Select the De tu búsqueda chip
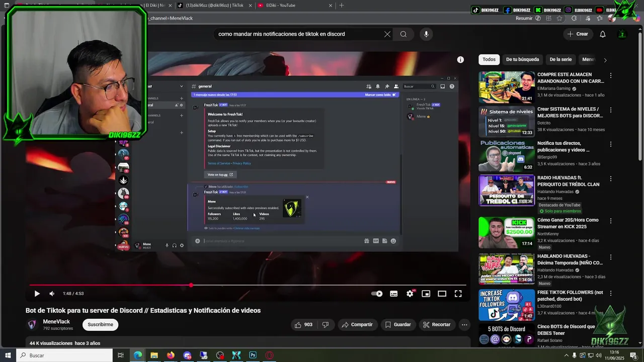Screen dimensions: 644x362 [522, 59]
